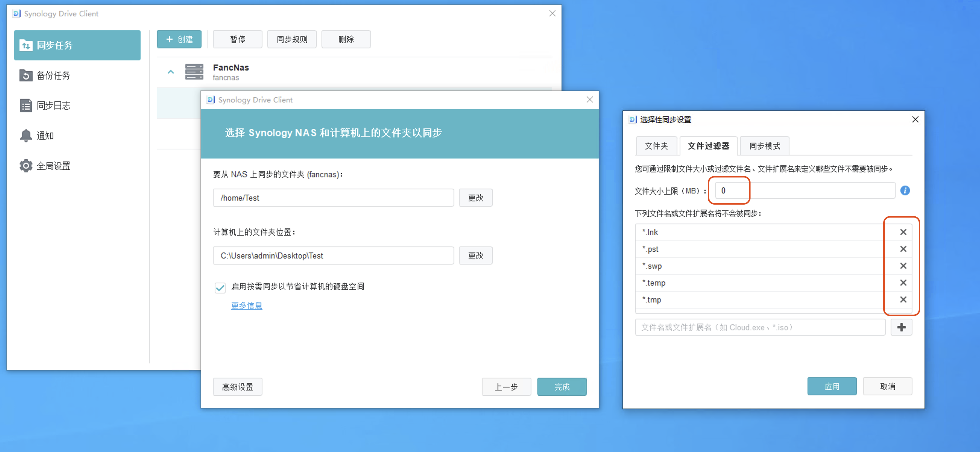This screenshot has width=980, height=452.
Task: Click the plus icon to add filter
Action: click(901, 327)
